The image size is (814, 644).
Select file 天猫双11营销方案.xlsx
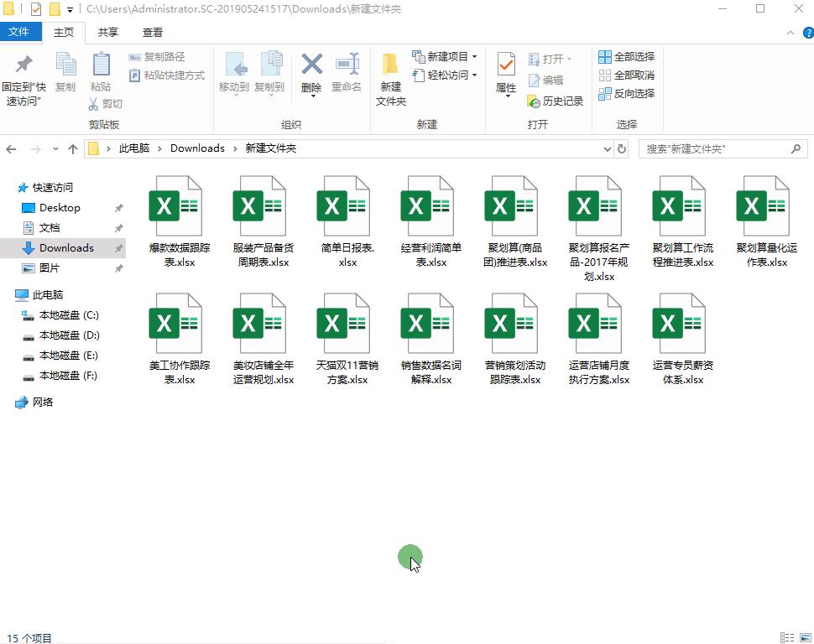point(347,340)
